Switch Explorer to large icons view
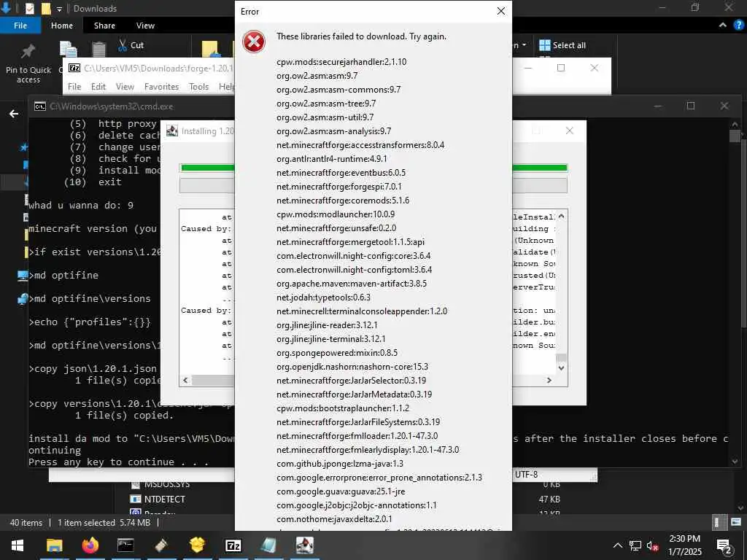The height and width of the screenshot is (560, 747). click(735, 522)
